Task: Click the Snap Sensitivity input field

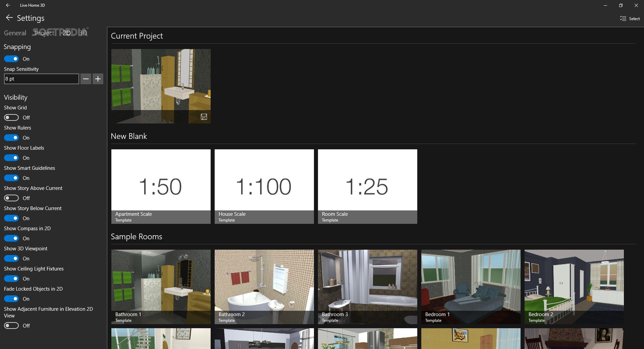Action: [x=42, y=79]
